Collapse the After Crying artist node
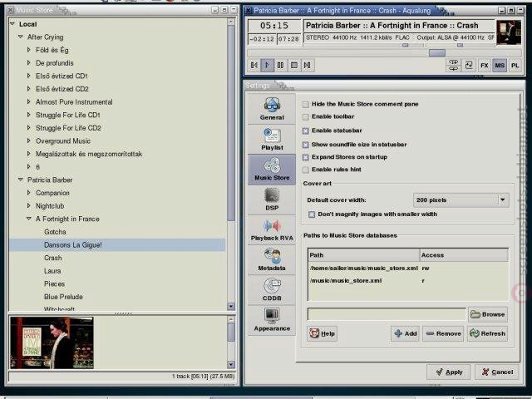This screenshot has height=399, width=532. pos(21,37)
